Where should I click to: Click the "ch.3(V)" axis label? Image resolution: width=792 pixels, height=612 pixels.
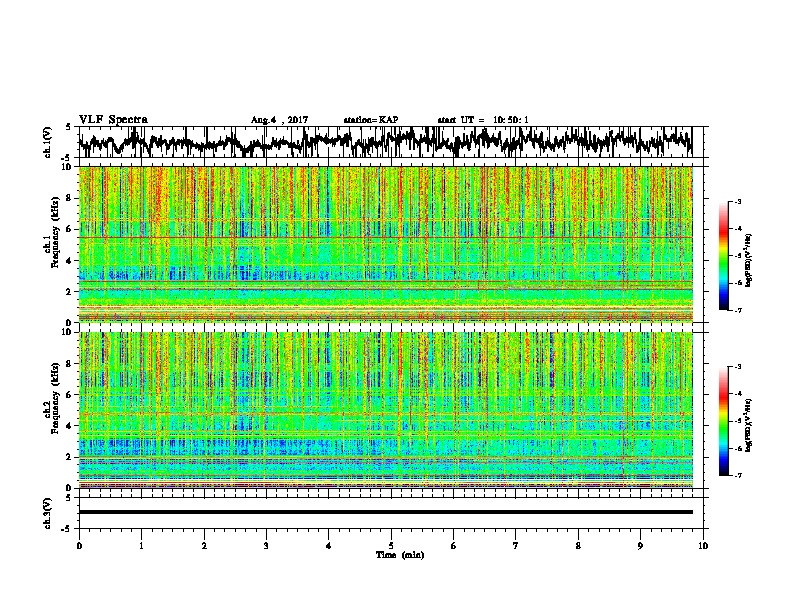[x=48, y=513]
